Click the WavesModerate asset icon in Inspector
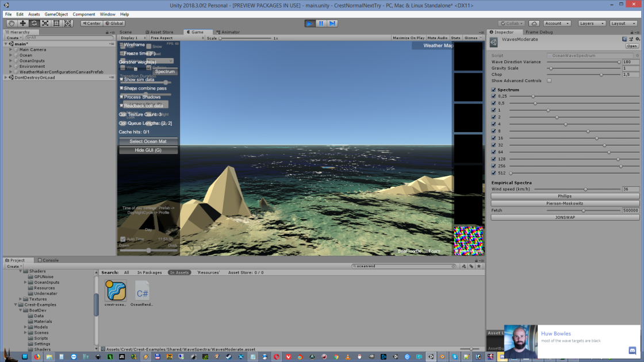The width and height of the screenshot is (644, 362). 494,41
